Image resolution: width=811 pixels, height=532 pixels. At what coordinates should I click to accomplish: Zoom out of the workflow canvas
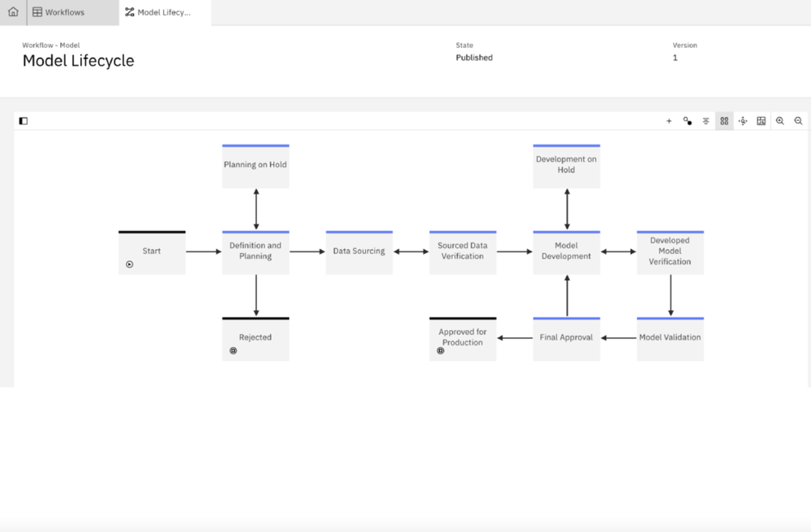[799, 121]
